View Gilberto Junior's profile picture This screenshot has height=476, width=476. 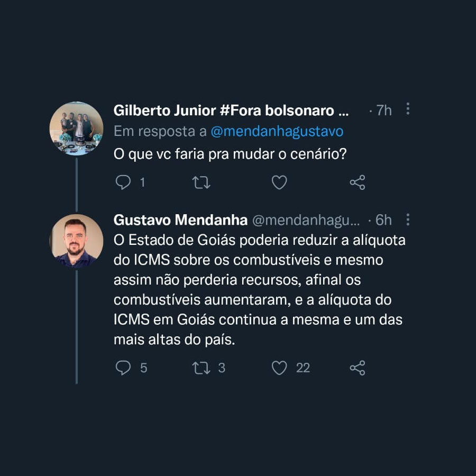[76, 129]
